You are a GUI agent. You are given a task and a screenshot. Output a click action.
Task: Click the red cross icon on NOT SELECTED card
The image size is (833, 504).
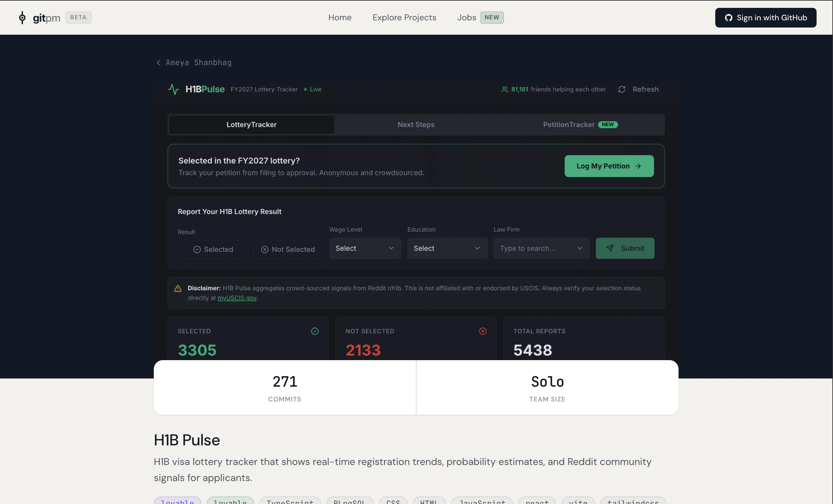pos(482,331)
